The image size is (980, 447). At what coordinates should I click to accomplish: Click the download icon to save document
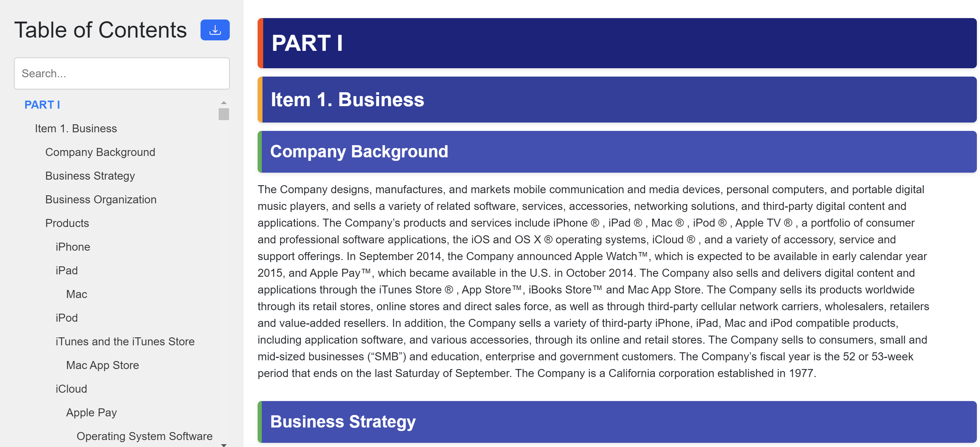coord(215,30)
